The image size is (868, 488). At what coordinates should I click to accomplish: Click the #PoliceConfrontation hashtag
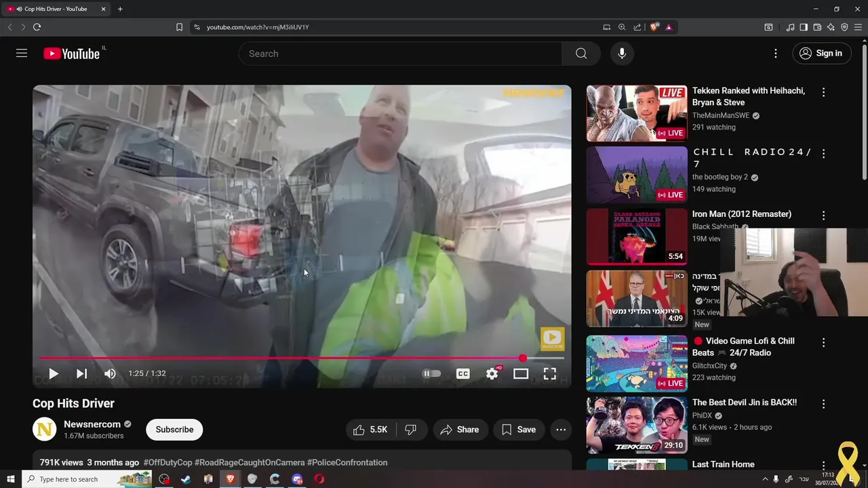(x=347, y=462)
